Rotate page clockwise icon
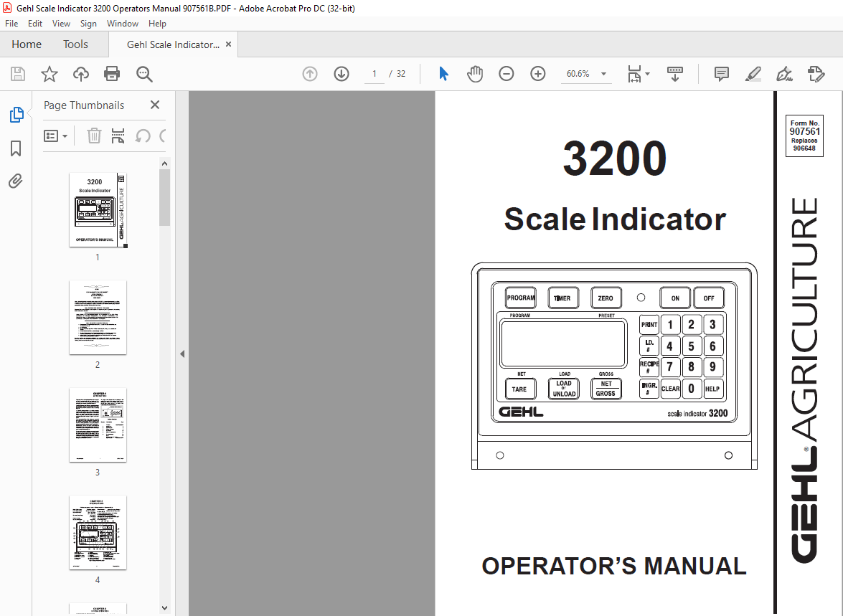This screenshot has height=616, width=843. click(162, 136)
